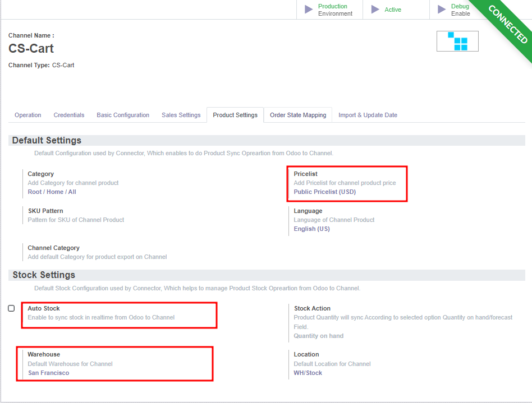Image resolution: width=532 pixels, height=403 pixels.
Task: Select the Quantity on hand stock action
Action: 319,336
